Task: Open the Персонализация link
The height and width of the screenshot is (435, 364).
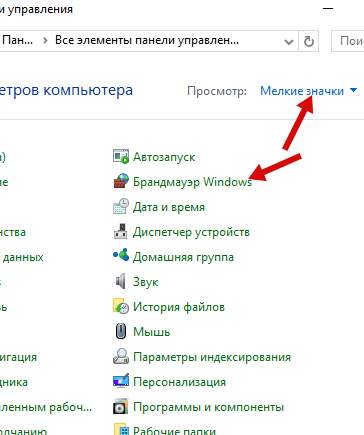Action: (x=179, y=382)
